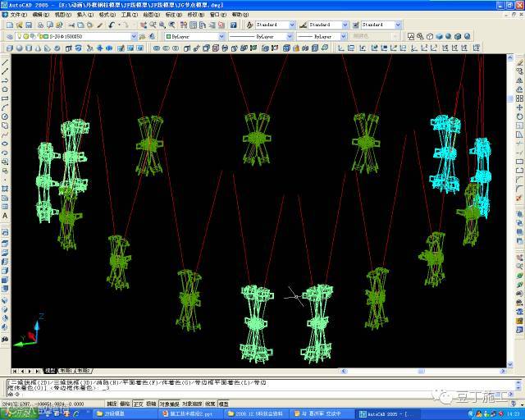Screen dimensions: 525x420
Task: Toggle 栅格 (Grid) display in status bar
Action: (125, 404)
